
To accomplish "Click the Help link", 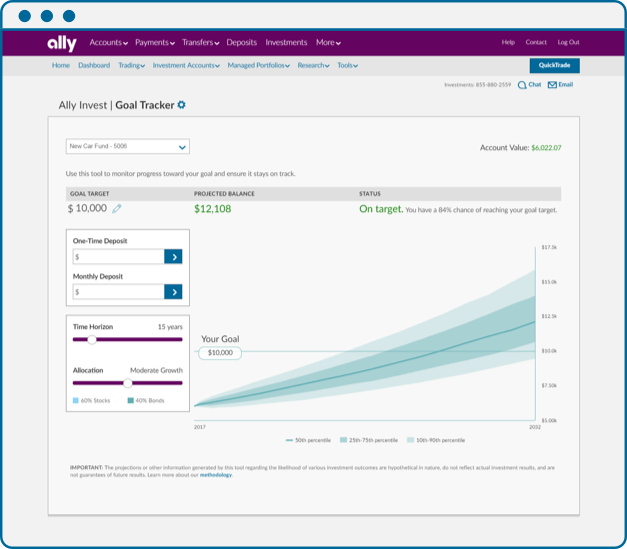I will click(508, 42).
